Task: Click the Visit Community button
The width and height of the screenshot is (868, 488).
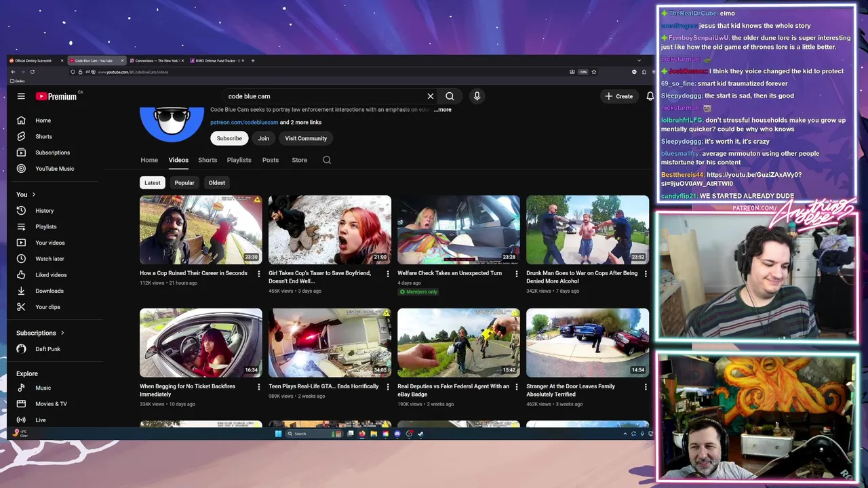Action: [x=306, y=138]
